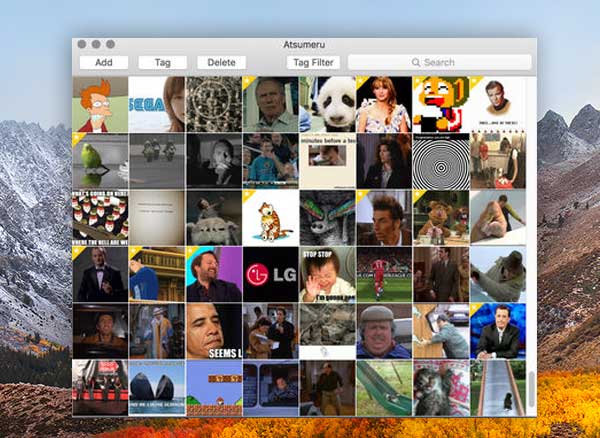Select the news anchor on blue background thumbnail
600x438 pixels.
click(x=498, y=331)
